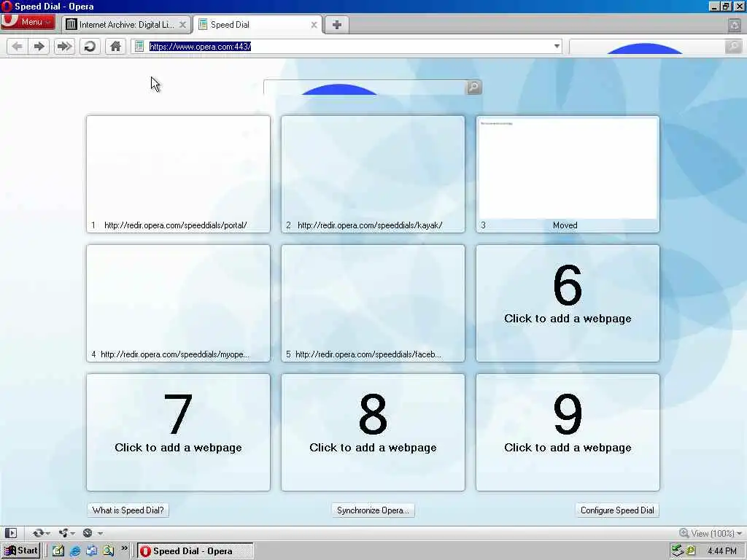
Task: Click the 4:44 PM clock
Action: (x=721, y=551)
